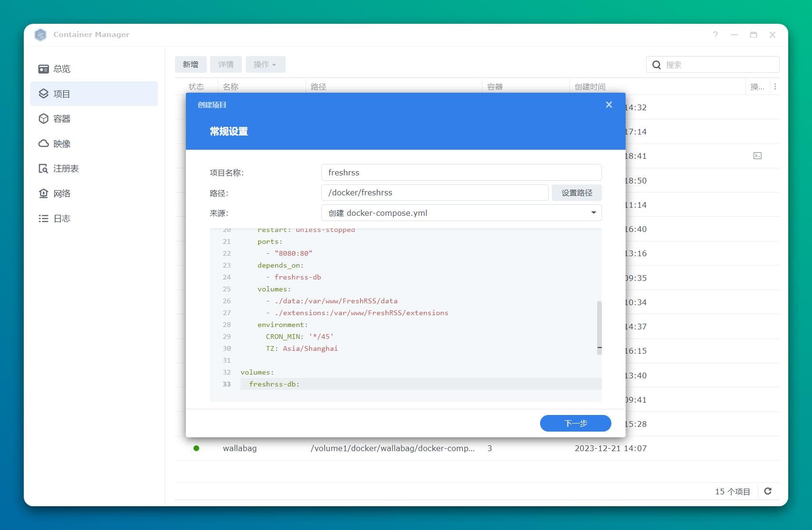812x530 pixels.
Task: Click line 33 freshrss-db: in editor
Action: pyautogui.click(x=274, y=384)
